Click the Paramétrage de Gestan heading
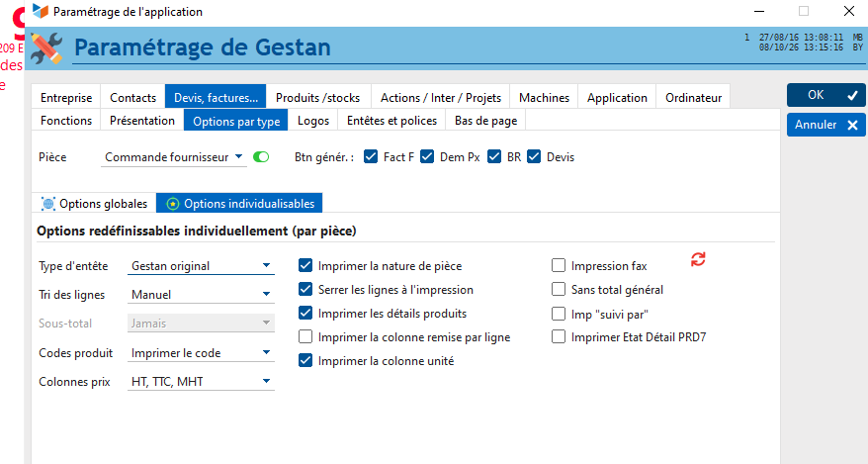Viewport: 868px width, 464px height. point(203,47)
